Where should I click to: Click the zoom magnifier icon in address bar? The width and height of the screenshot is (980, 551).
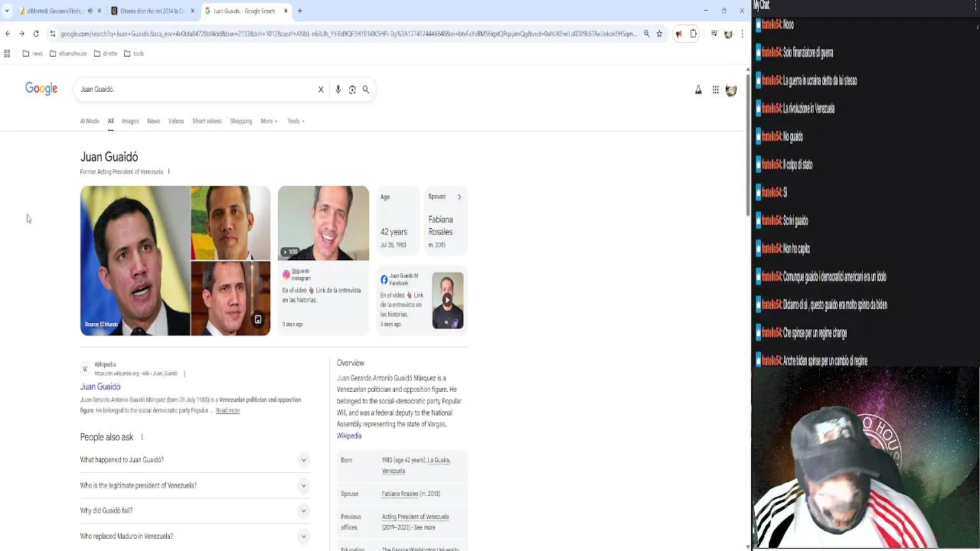tap(646, 34)
